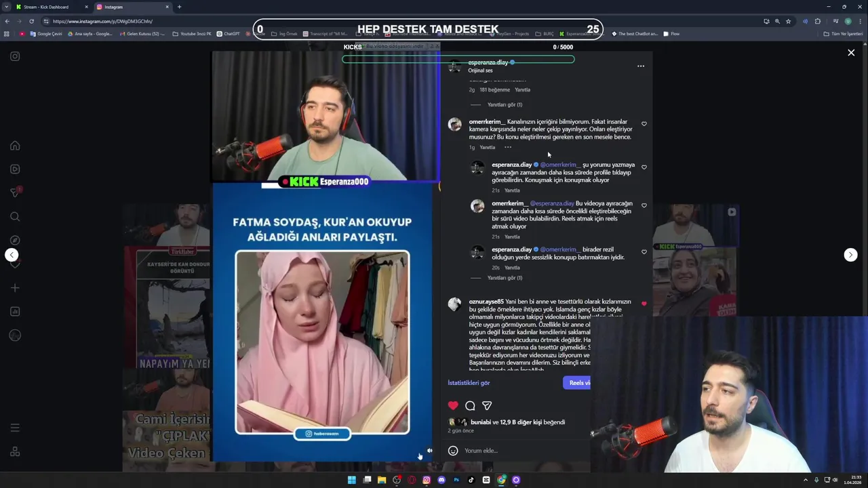This screenshot has width=868, height=488.
Task: Click the comment bubble icon under the post
Action: [x=470, y=406]
